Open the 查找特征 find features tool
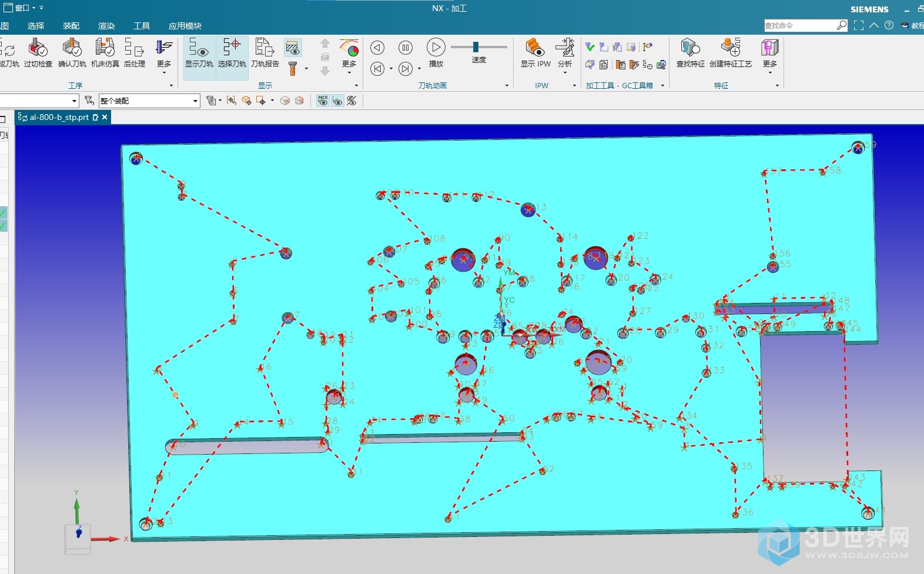This screenshot has height=574, width=924. coord(690,53)
